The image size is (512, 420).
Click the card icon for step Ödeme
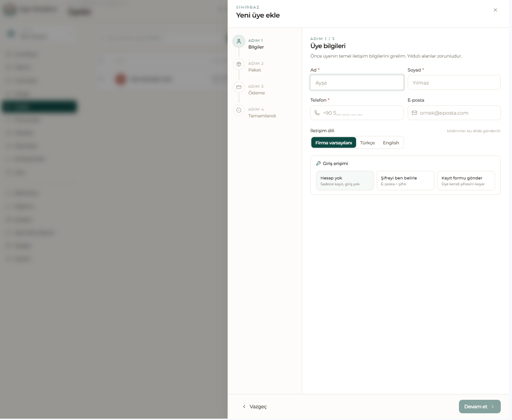[x=239, y=87]
